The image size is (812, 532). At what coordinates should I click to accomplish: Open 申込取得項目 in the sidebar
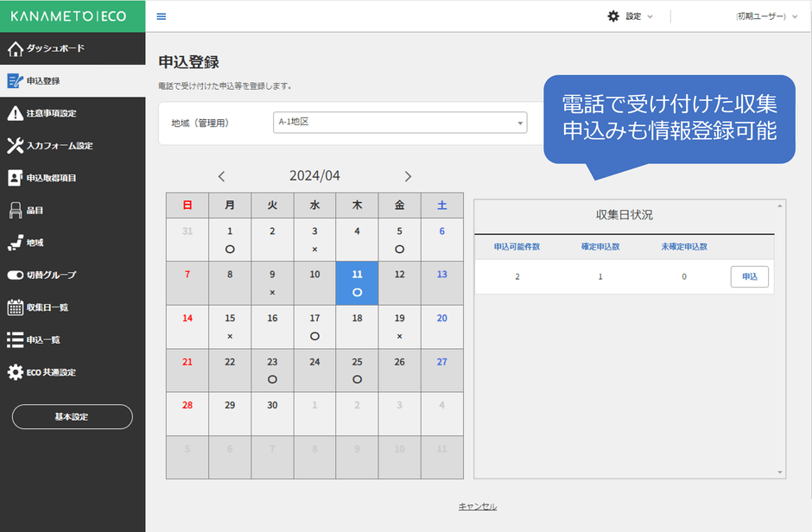point(52,178)
